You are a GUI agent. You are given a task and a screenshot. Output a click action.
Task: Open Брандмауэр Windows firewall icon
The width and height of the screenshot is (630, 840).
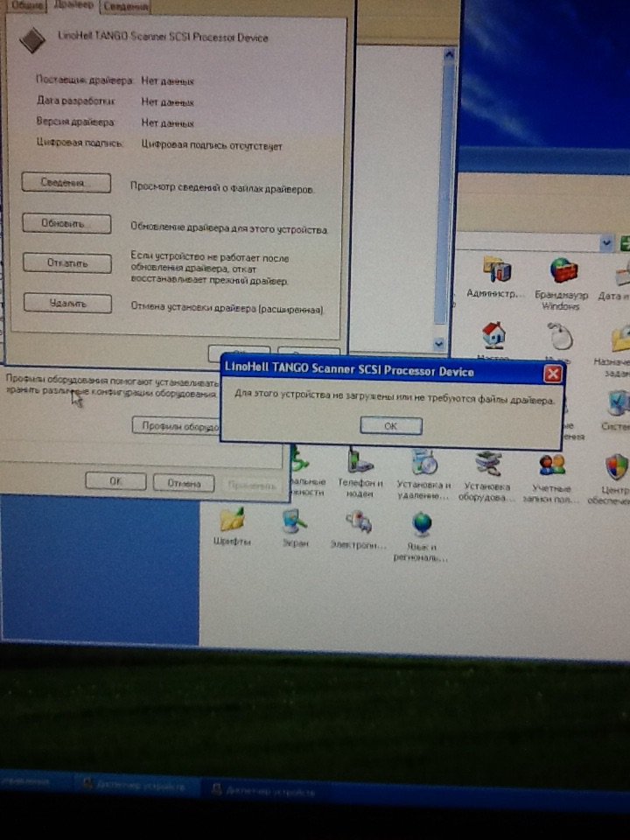point(561,283)
